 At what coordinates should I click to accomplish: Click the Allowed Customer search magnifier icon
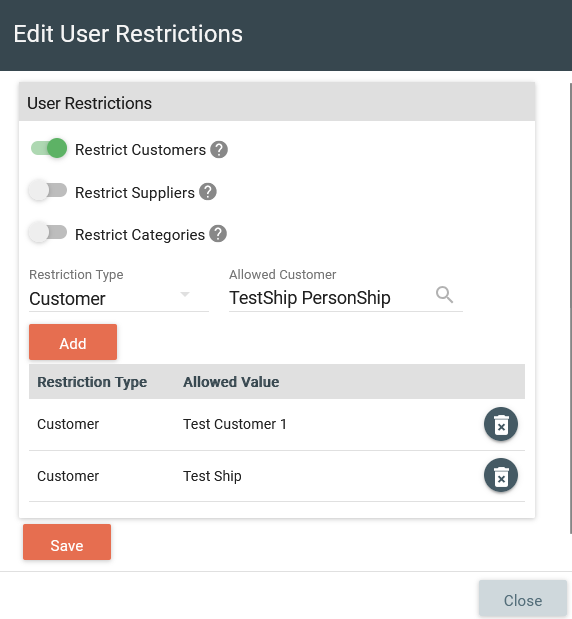444,295
